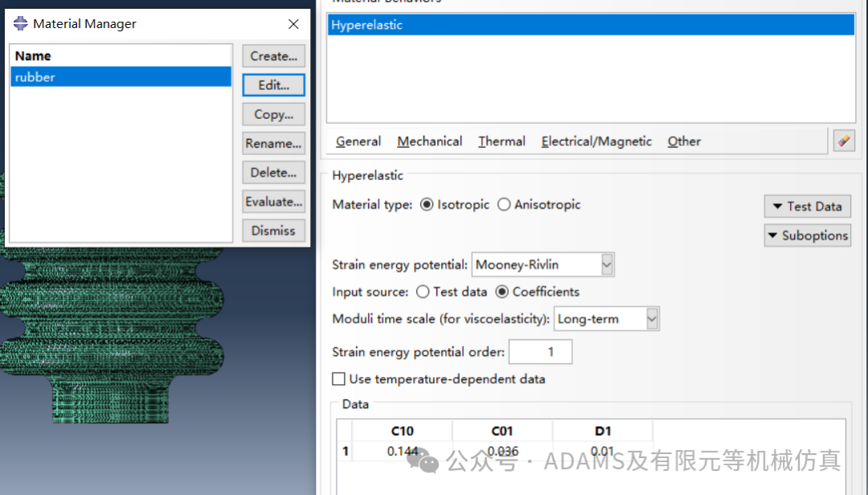The image size is (868, 495).
Task: Select Hyperelastic in material behaviors list
Action: [591, 25]
